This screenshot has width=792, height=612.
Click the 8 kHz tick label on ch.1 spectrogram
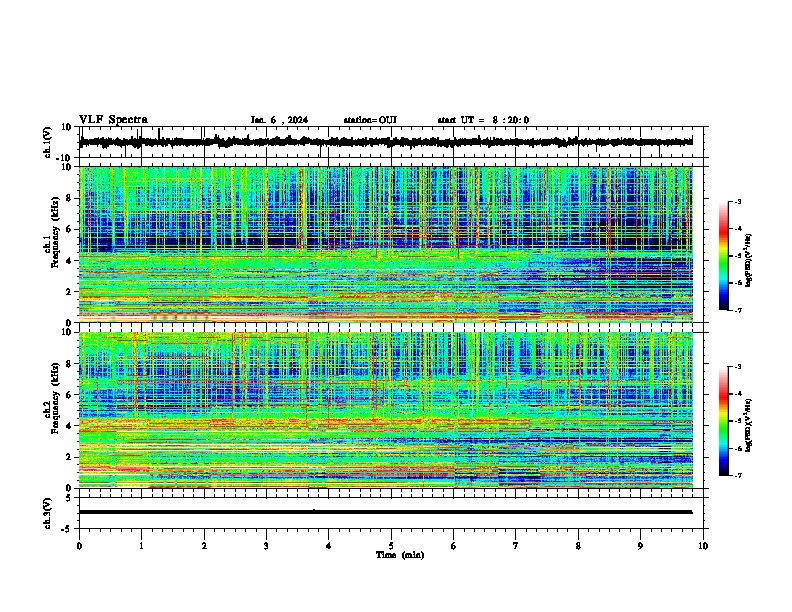71,198
